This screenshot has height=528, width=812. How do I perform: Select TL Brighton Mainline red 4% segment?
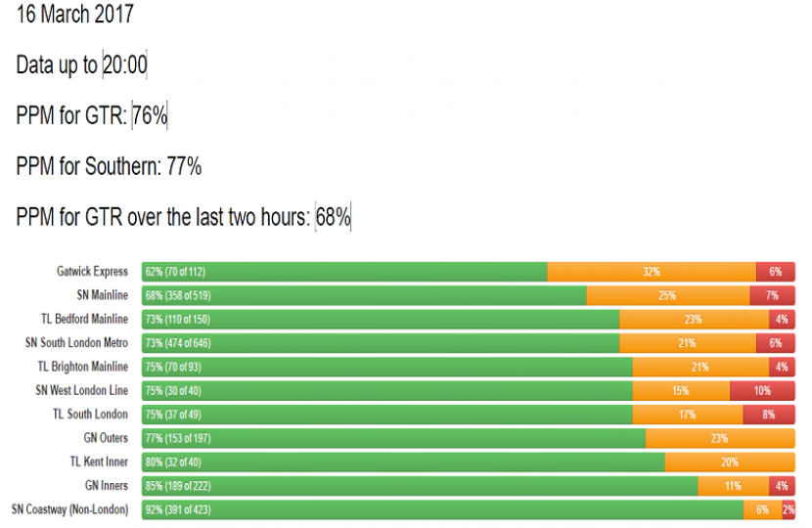click(782, 367)
